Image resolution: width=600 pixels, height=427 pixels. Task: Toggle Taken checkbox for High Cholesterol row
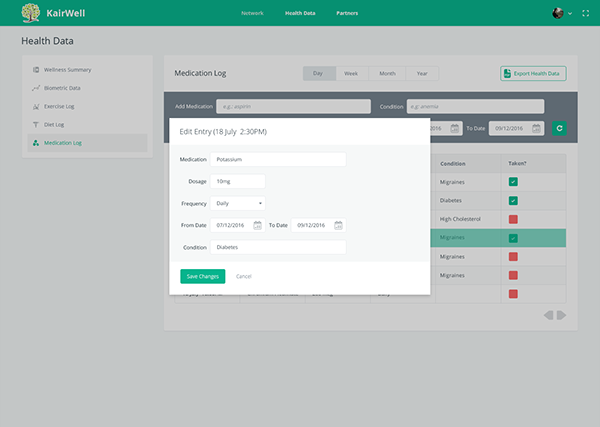click(x=513, y=219)
